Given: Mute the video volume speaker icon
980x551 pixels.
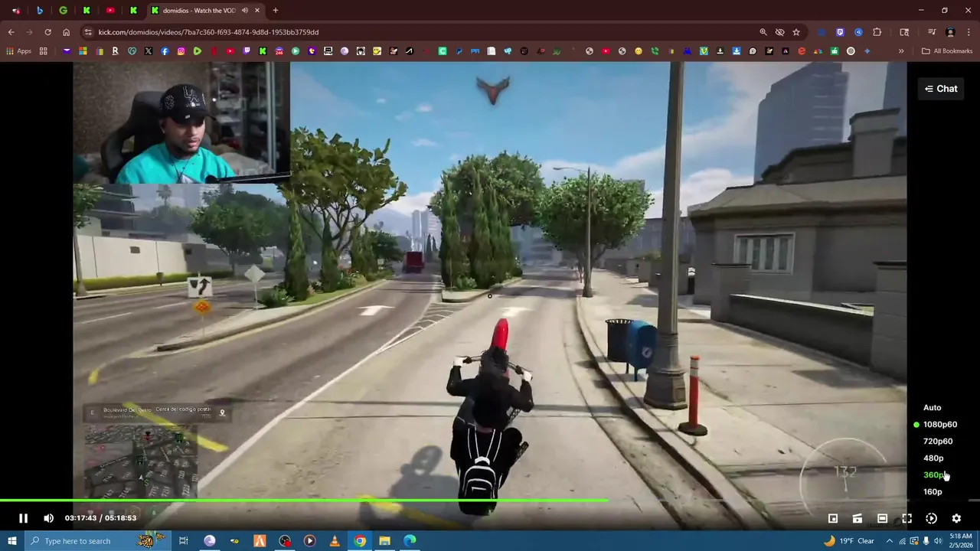Looking at the screenshot, I should pos(49,518).
